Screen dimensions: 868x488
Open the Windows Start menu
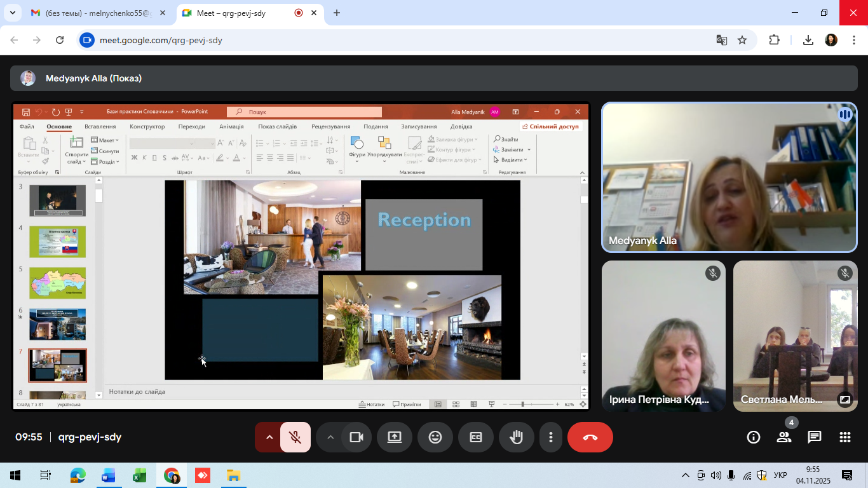[x=15, y=475]
